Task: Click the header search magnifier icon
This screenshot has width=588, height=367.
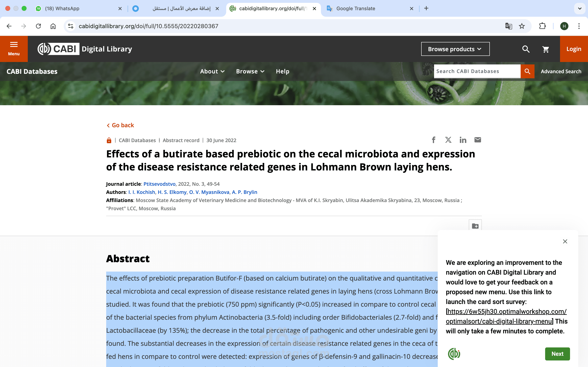Action: 526,49
